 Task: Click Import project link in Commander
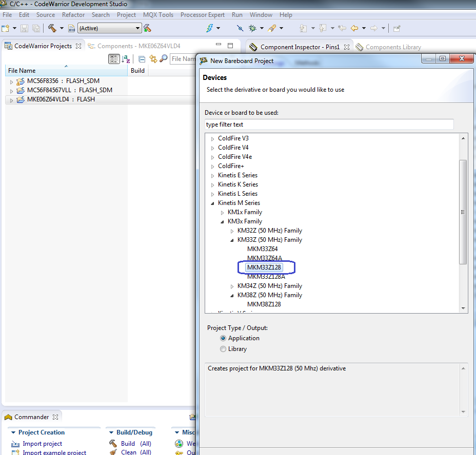pyautogui.click(x=42, y=444)
